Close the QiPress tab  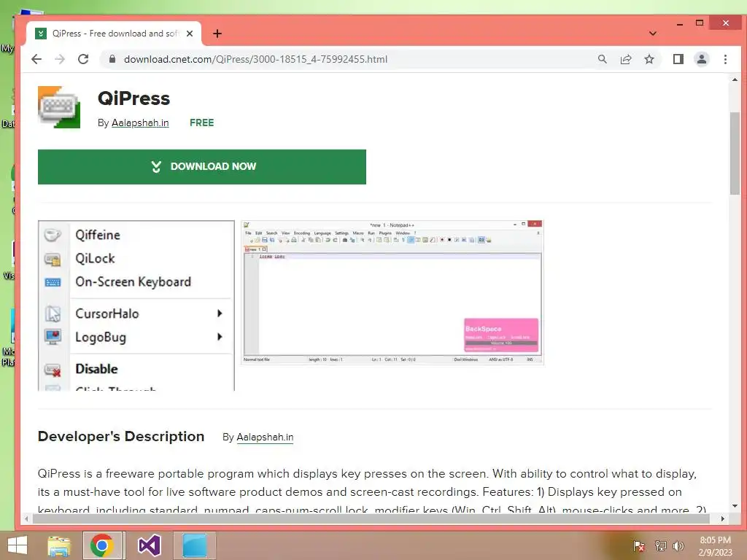pos(190,34)
